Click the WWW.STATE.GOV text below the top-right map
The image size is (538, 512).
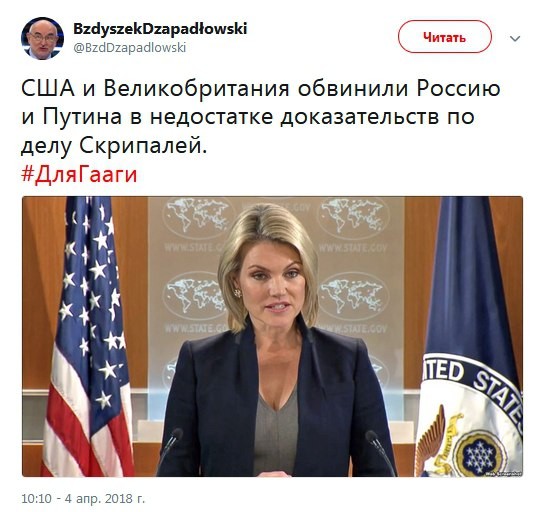(353, 248)
